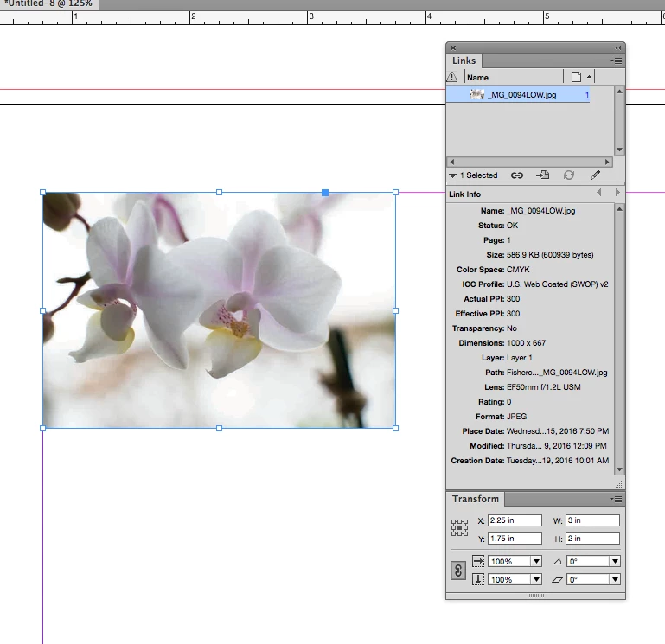The height and width of the screenshot is (644, 665).
Task: Click the reference point locator grid
Action: (x=459, y=528)
